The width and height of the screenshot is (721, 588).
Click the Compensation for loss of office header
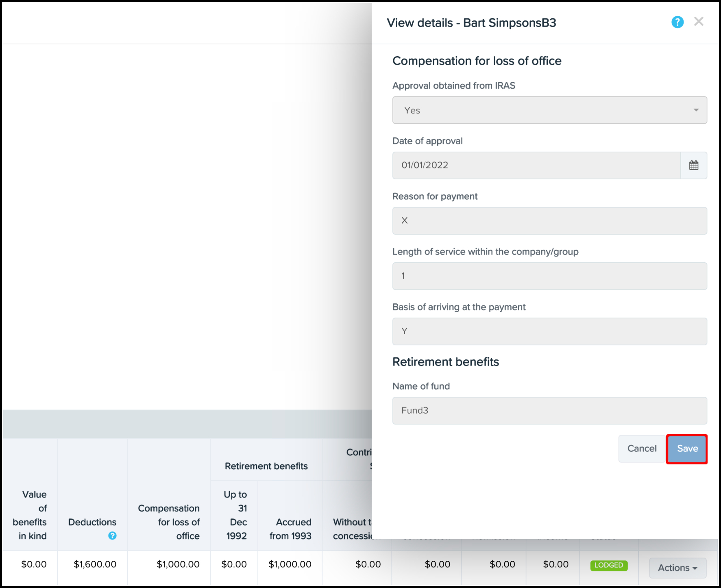pos(169,522)
